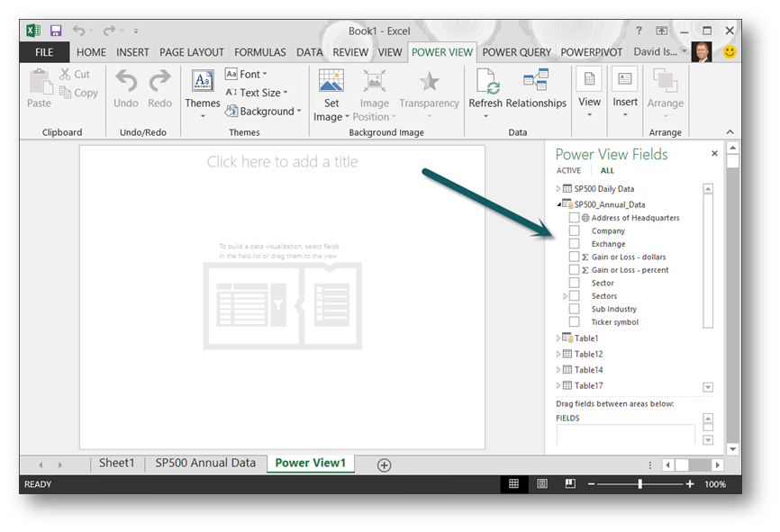Expand the SP500 Daily Data table
The height and width of the screenshot is (532, 780).
(x=558, y=189)
